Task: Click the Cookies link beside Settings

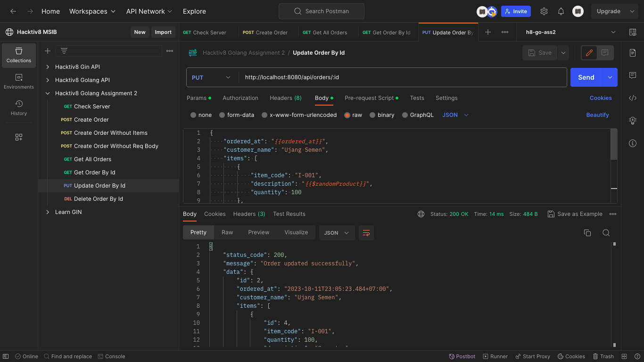Action: [x=601, y=98]
